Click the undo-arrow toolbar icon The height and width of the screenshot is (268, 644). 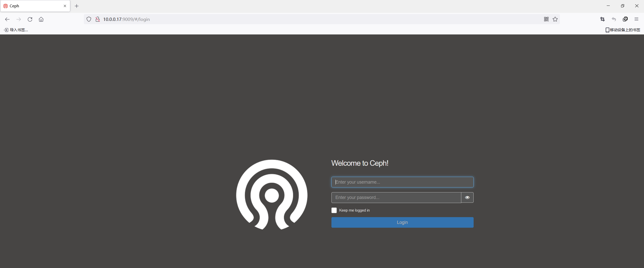point(614,19)
